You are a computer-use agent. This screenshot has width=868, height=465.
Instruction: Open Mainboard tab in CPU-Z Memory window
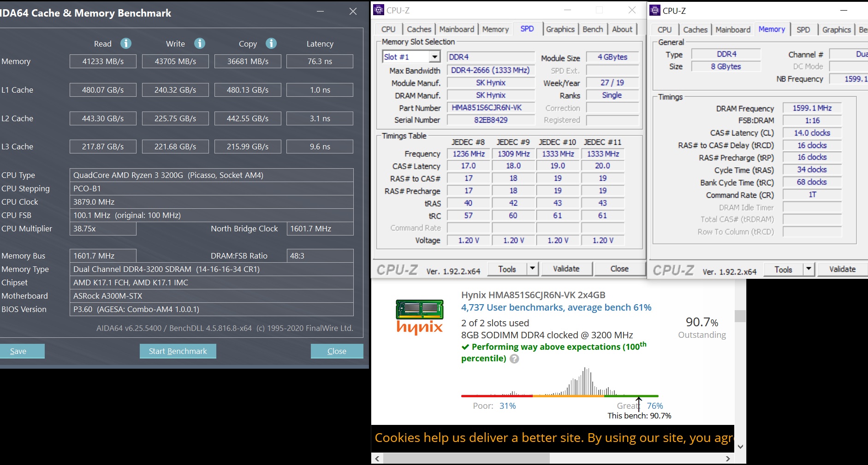(x=733, y=30)
